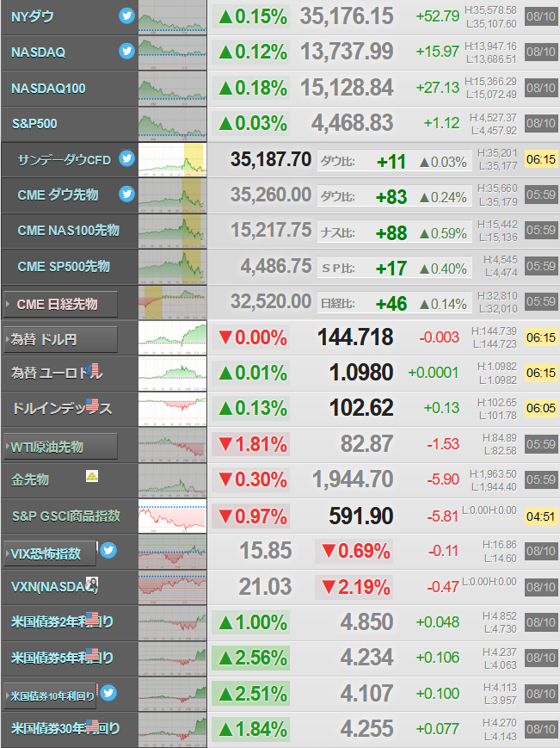Click the dollar-yen rate 144.718
The image size is (560, 748).
point(355,337)
